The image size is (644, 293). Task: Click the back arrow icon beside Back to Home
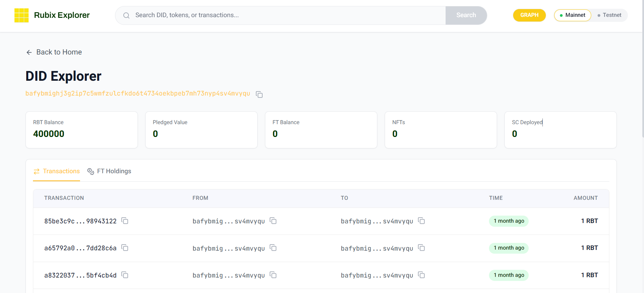pos(29,52)
